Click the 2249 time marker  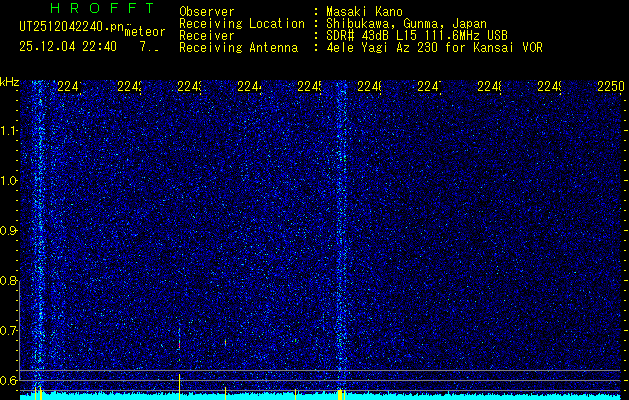(549, 87)
